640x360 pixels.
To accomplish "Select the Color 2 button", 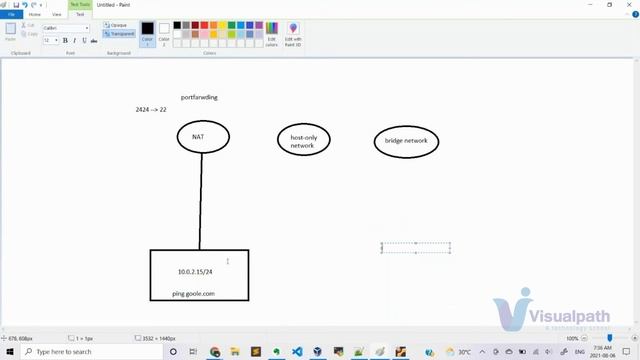I will click(x=164, y=34).
